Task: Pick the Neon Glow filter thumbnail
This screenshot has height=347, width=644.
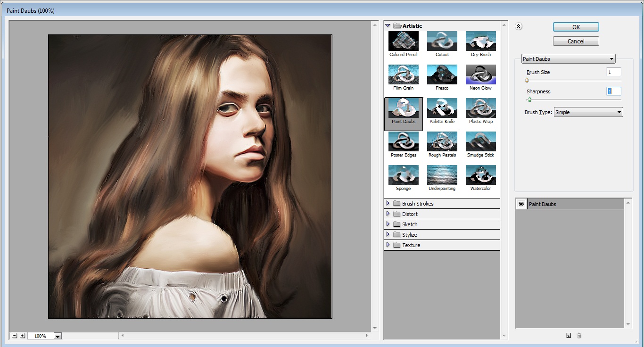Action: [480, 75]
